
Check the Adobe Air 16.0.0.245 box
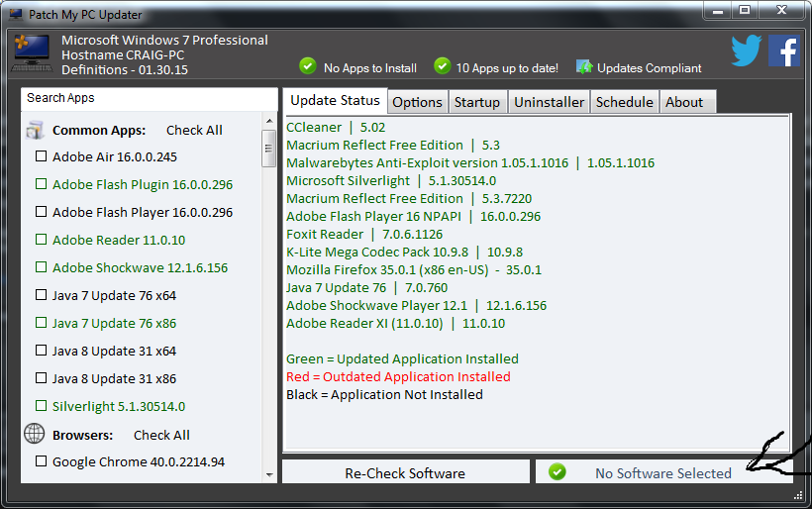[x=41, y=156]
